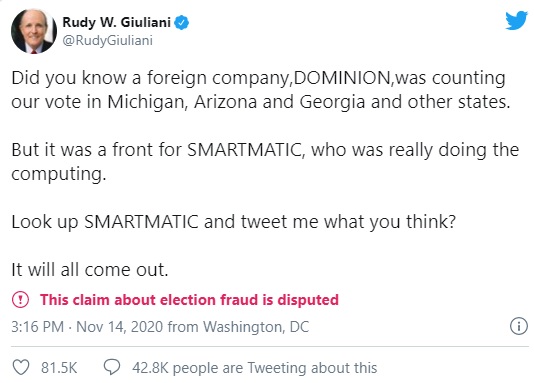Click the 'Look up SMARTMATIC' sentence
The image size is (534, 383).
(234, 222)
